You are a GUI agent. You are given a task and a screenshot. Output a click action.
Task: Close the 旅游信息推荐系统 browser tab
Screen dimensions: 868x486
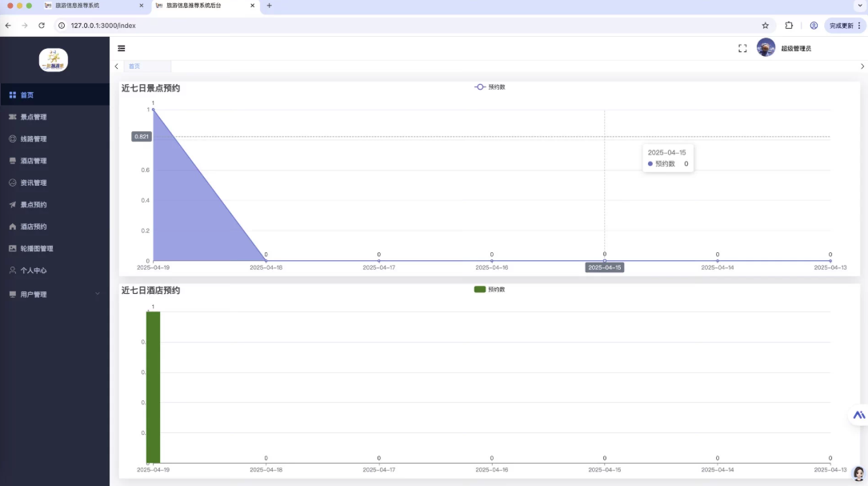coord(141,6)
